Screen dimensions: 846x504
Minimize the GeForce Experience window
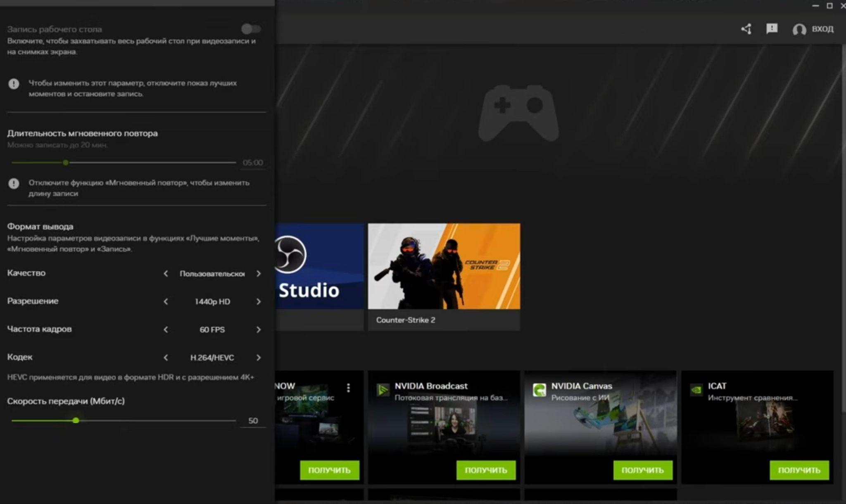pyautogui.click(x=815, y=6)
